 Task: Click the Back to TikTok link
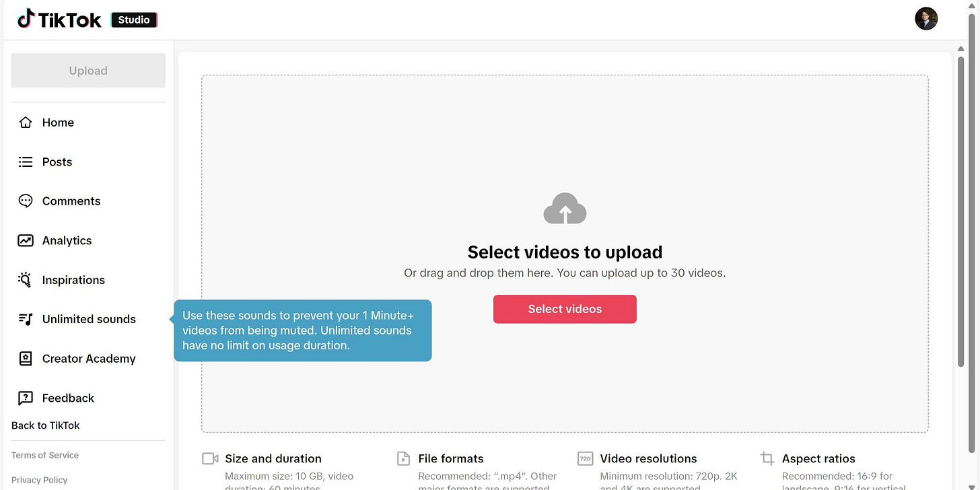point(46,425)
